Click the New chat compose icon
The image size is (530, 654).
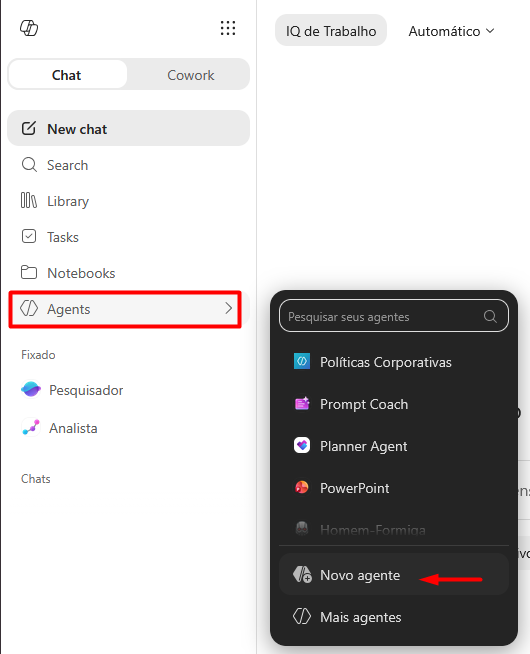29,128
